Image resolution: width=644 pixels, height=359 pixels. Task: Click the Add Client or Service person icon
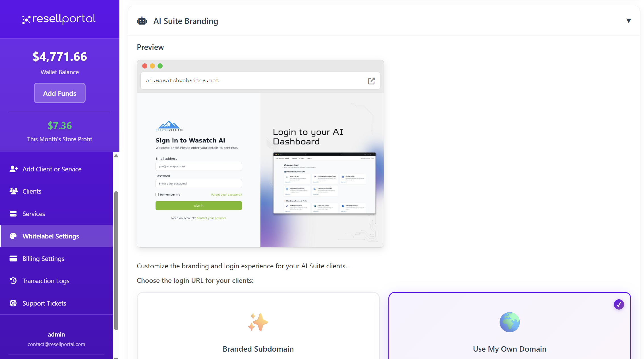[13, 169]
